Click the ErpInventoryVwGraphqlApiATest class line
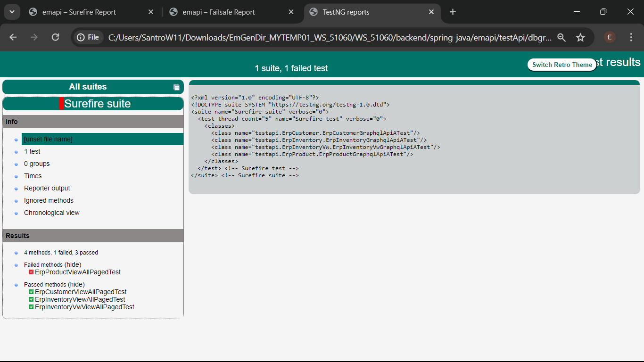 click(326, 147)
